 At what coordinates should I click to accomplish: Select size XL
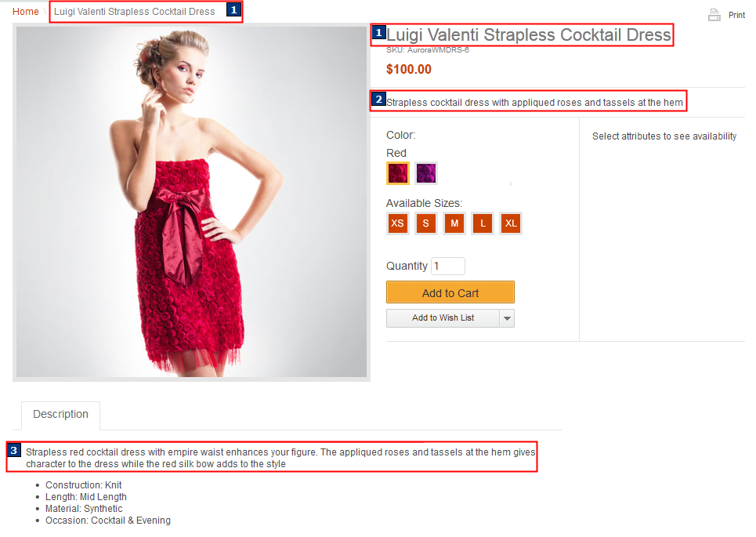point(511,223)
